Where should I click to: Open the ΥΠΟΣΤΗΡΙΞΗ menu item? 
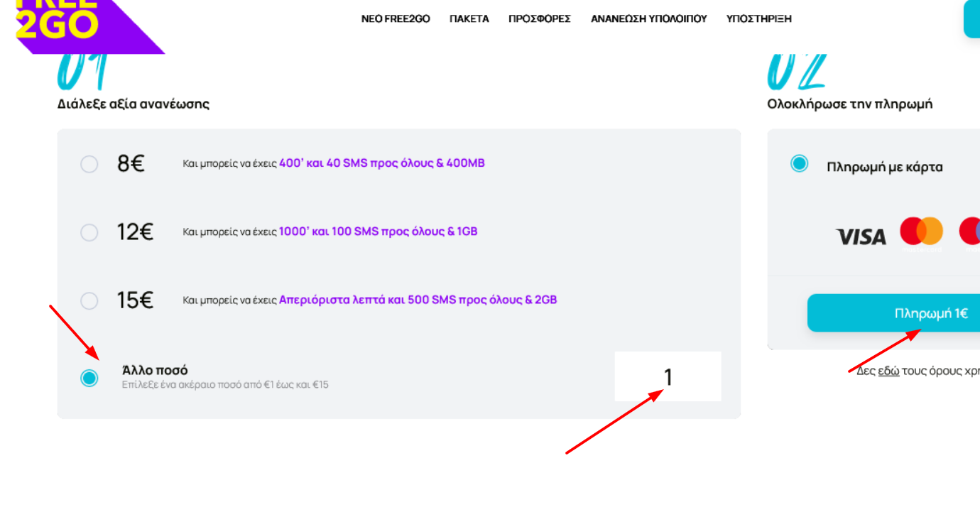759,19
